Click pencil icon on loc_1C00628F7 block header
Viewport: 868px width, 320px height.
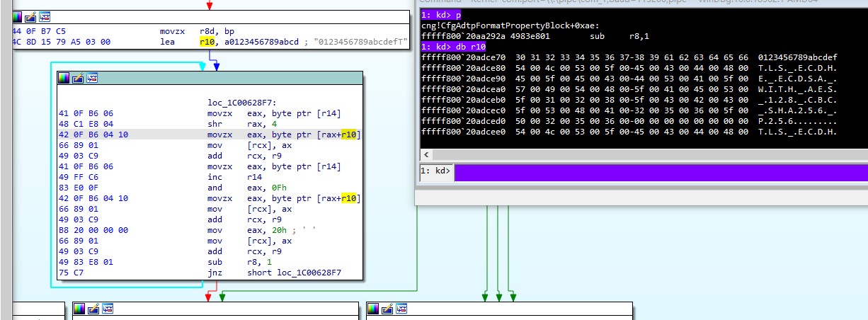click(78, 77)
